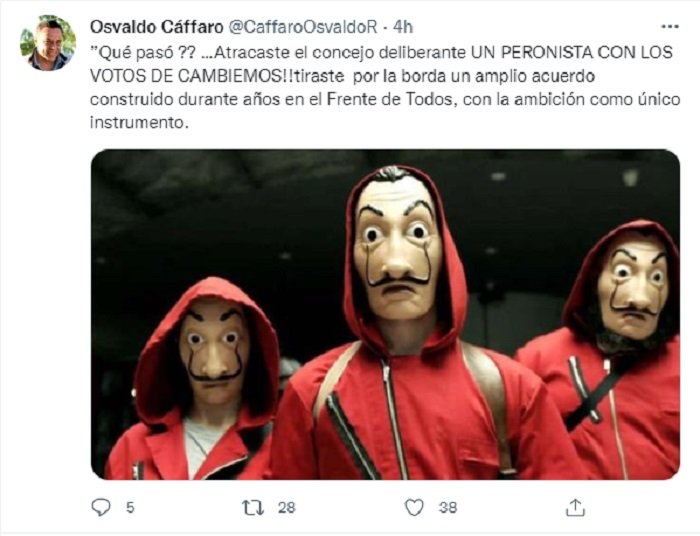
Task: Click the reply speech bubble icon
Action: click(101, 507)
